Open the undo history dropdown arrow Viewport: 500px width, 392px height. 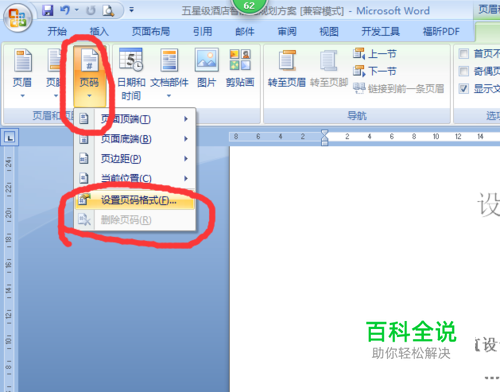77,10
